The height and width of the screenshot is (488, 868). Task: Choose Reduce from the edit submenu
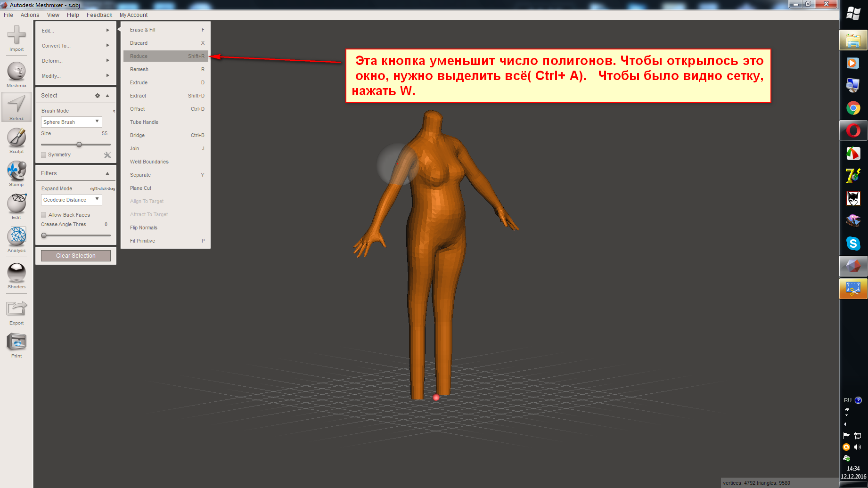click(166, 56)
